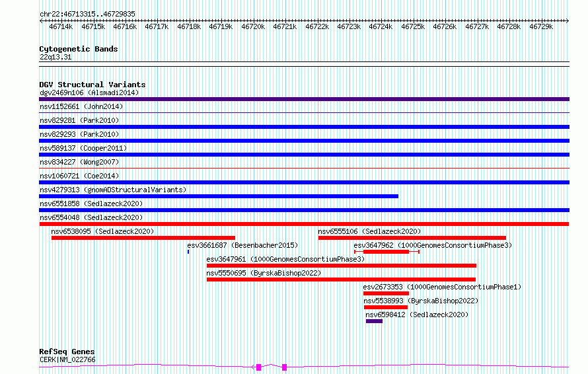
Task: Click the Cytogenetic Bands track title
Action: tap(79, 49)
